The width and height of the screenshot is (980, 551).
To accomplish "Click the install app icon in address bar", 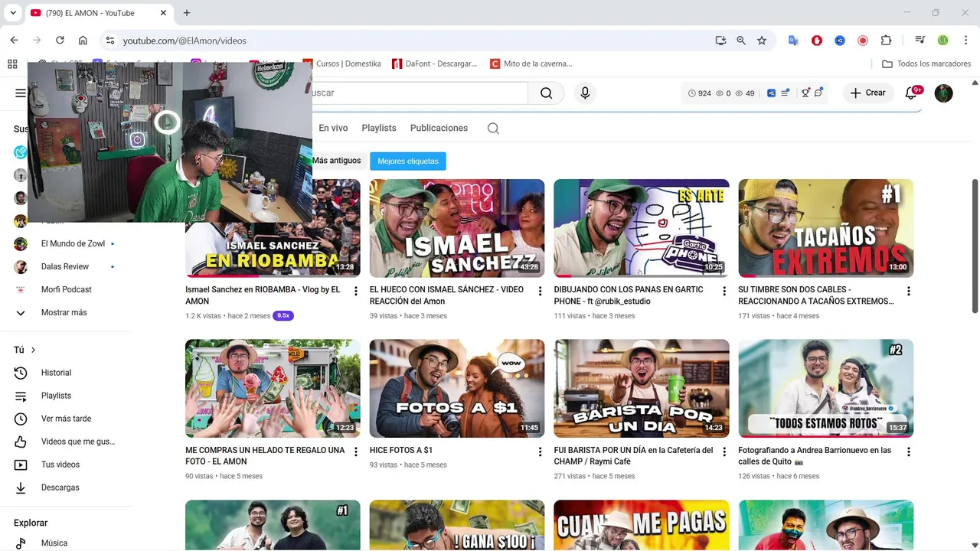I will (x=720, y=41).
